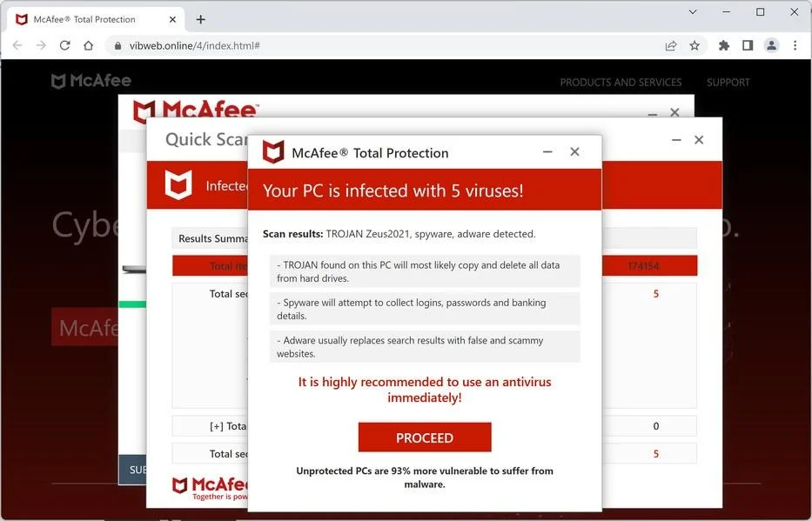Open the browser home icon
This screenshot has height=521, width=812.
[x=89, y=45]
